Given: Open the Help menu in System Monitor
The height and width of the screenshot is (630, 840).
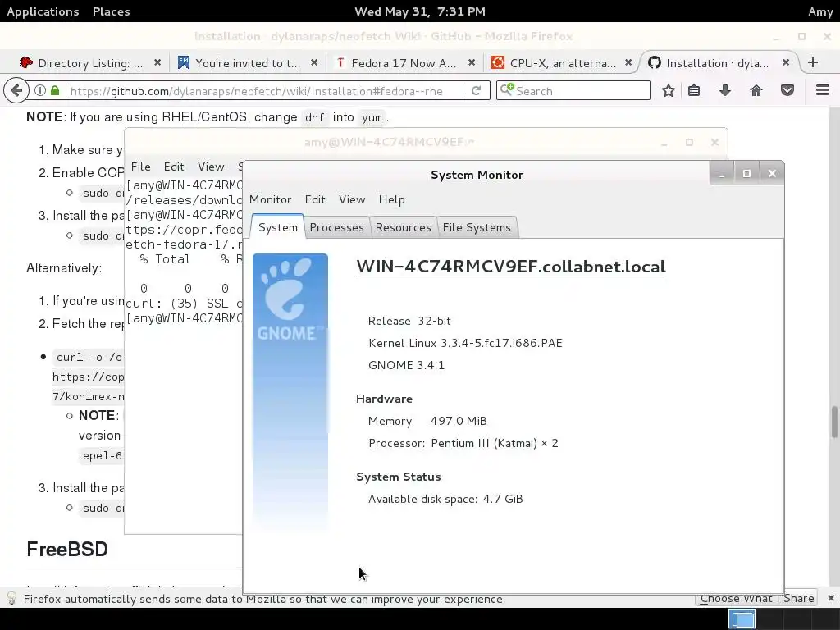Looking at the screenshot, I should tap(391, 199).
